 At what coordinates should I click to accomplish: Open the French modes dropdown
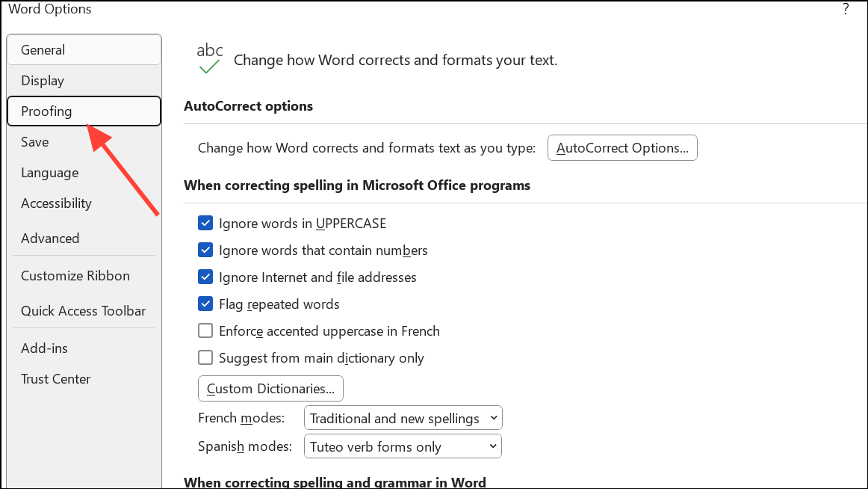(403, 417)
